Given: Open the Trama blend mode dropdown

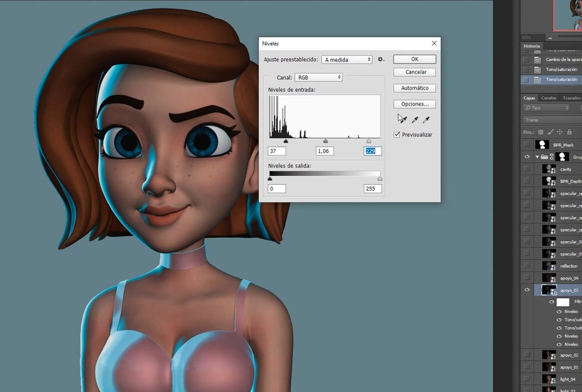Looking at the screenshot, I should pyautogui.click(x=552, y=120).
